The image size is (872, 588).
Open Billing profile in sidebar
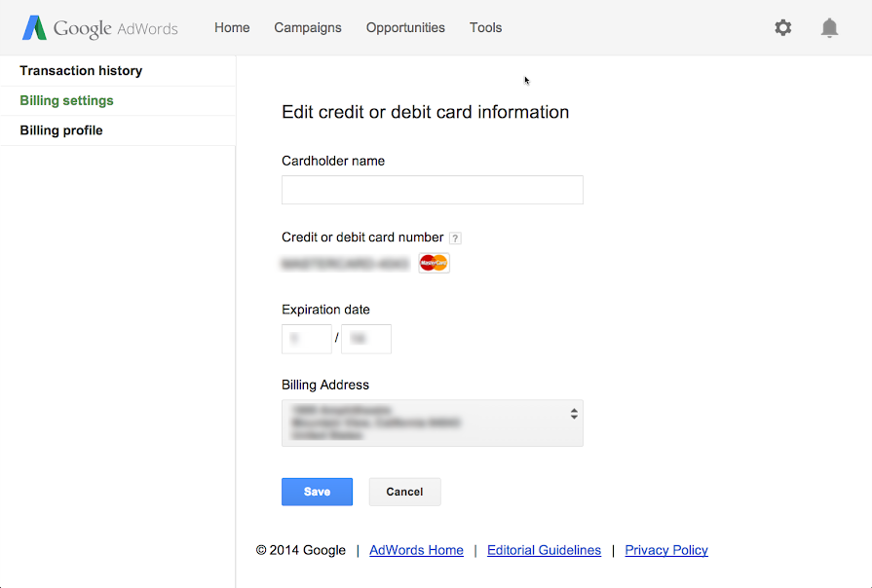click(x=61, y=130)
